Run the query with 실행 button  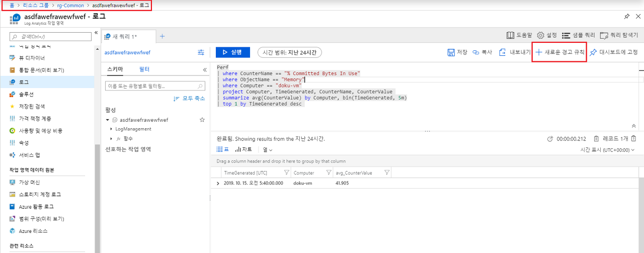(x=232, y=52)
